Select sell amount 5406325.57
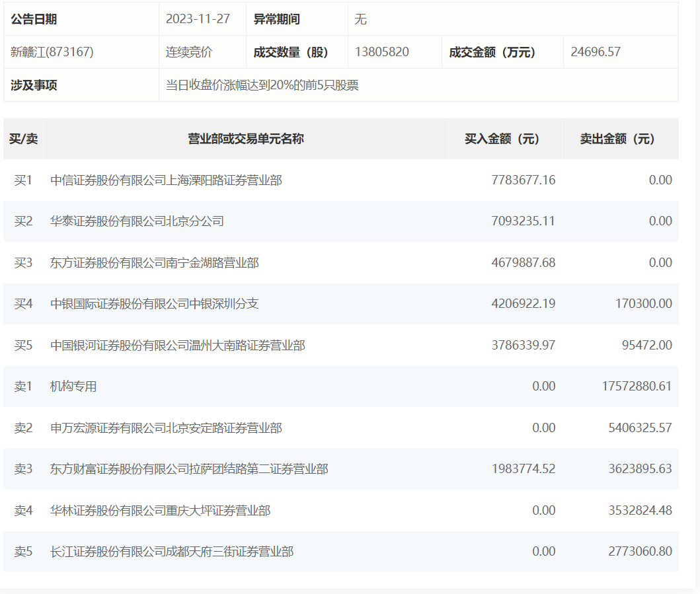700x594 pixels. tap(640, 427)
